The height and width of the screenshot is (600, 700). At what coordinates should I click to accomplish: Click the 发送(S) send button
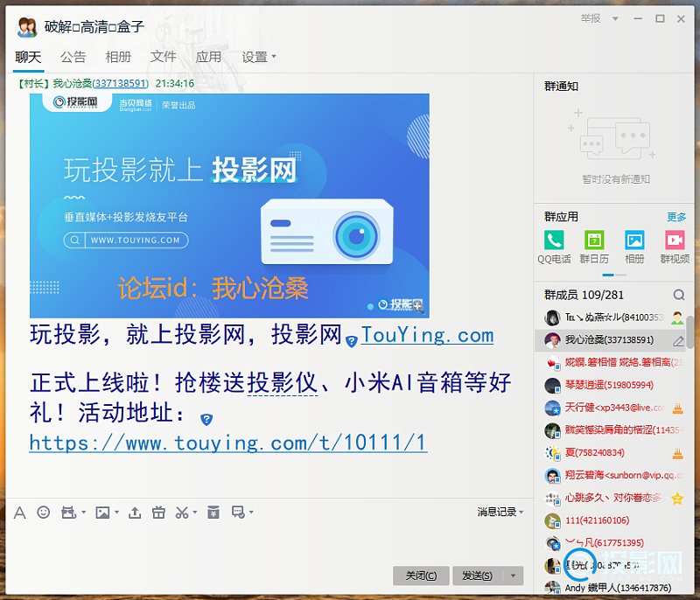pyautogui.click(x=478, y=576)
